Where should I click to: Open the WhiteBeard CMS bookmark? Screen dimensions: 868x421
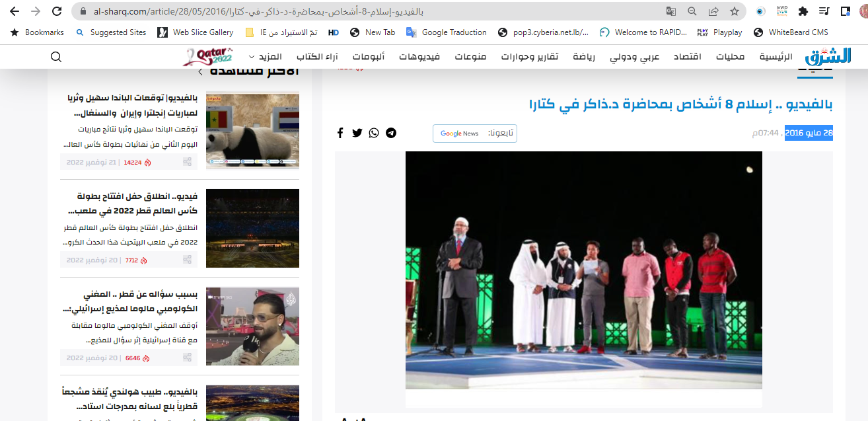(x=791, y=32)
